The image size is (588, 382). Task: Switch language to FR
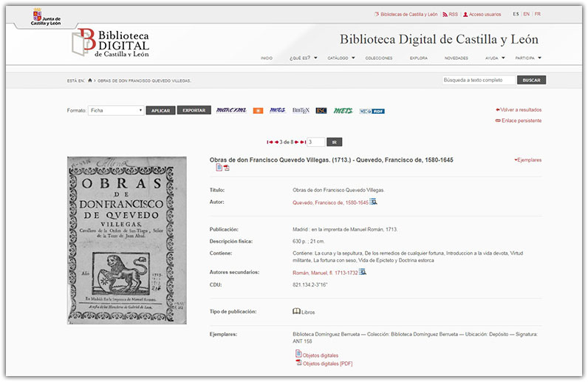pyautogui.click(x=537, y=14)
